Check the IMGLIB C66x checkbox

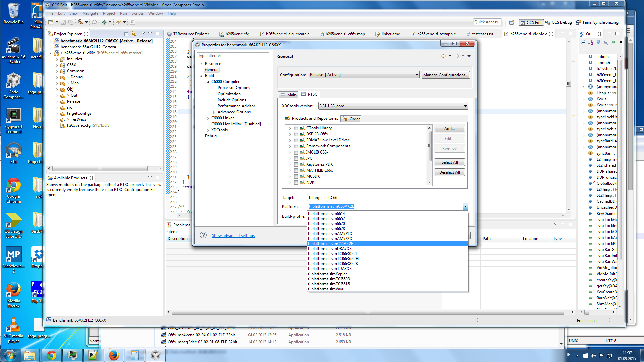coord(296,152)
